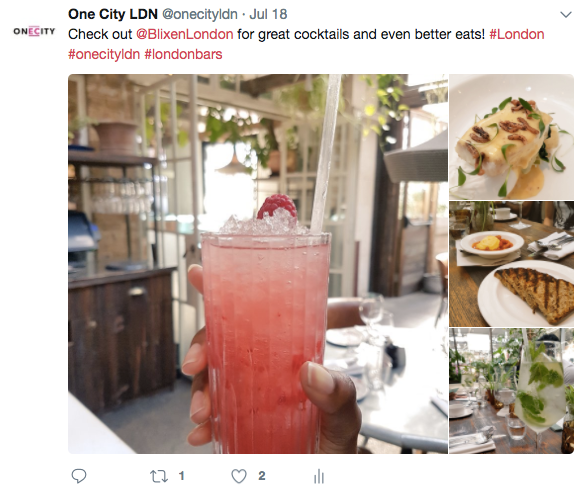The height and width of the screenshot is (492, 581).
Task: Follow the #onecityldn hashtag link
Action: [104, 54]
